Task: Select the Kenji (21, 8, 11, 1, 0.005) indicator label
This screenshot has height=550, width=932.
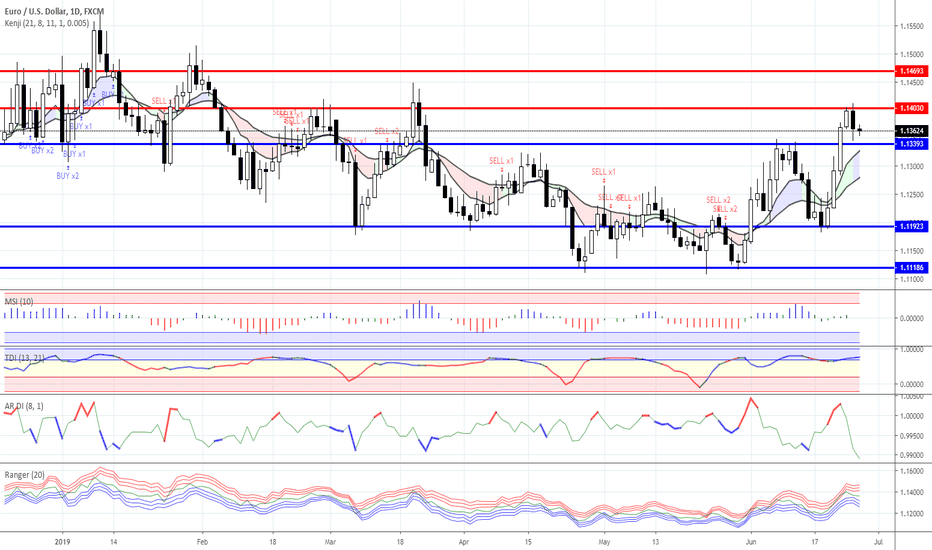Action: click(47, 23)
